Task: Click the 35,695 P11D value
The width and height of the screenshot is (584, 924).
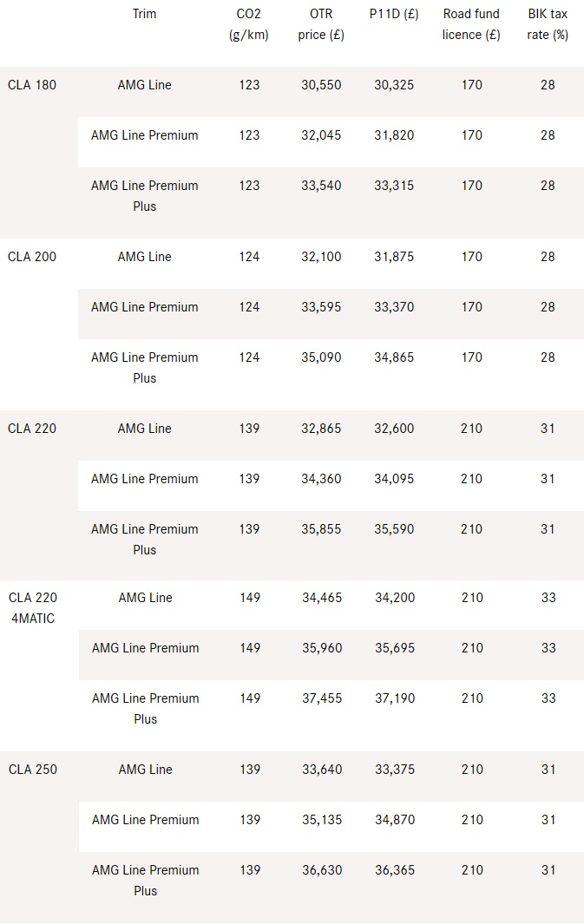Action: coord(395,648)
